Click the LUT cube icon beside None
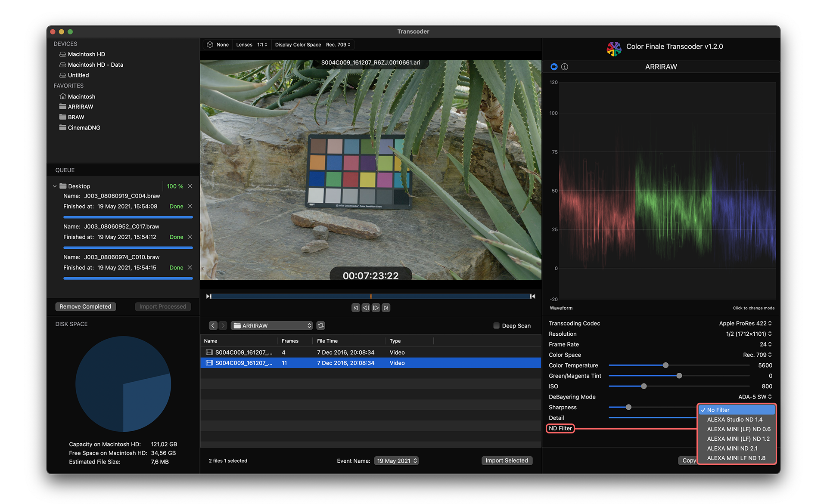 click(x=210, y=45)
